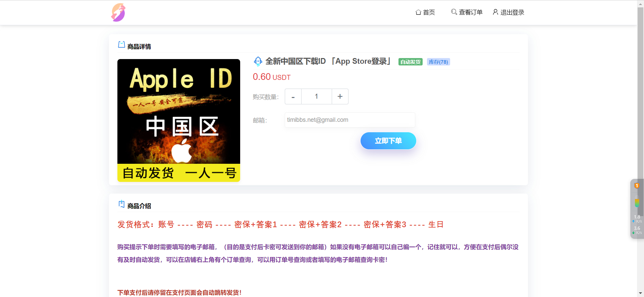644x297 pixels.
Task: Click the user icon beside 退出登录
Action: click(x=495, y=12)
